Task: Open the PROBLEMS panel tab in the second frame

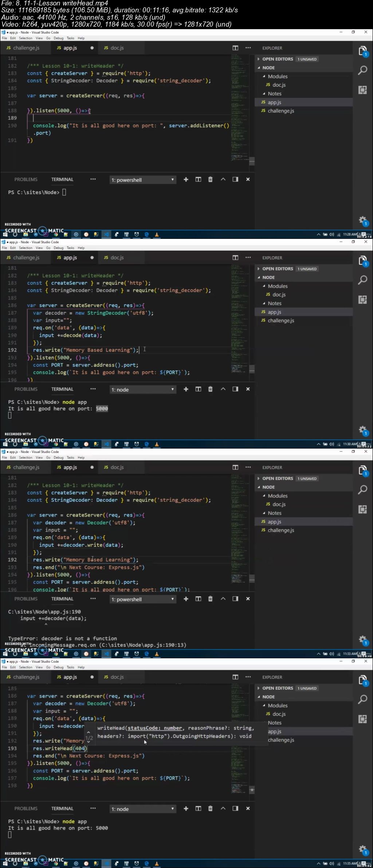Action: click(26, 389)
